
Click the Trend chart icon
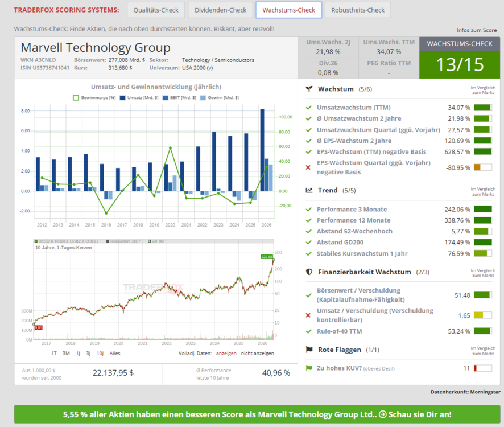pos(309,190)
